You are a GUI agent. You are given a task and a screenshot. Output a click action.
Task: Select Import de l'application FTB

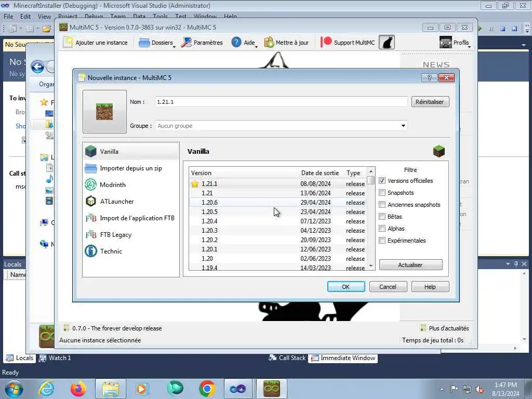[130, 218]
